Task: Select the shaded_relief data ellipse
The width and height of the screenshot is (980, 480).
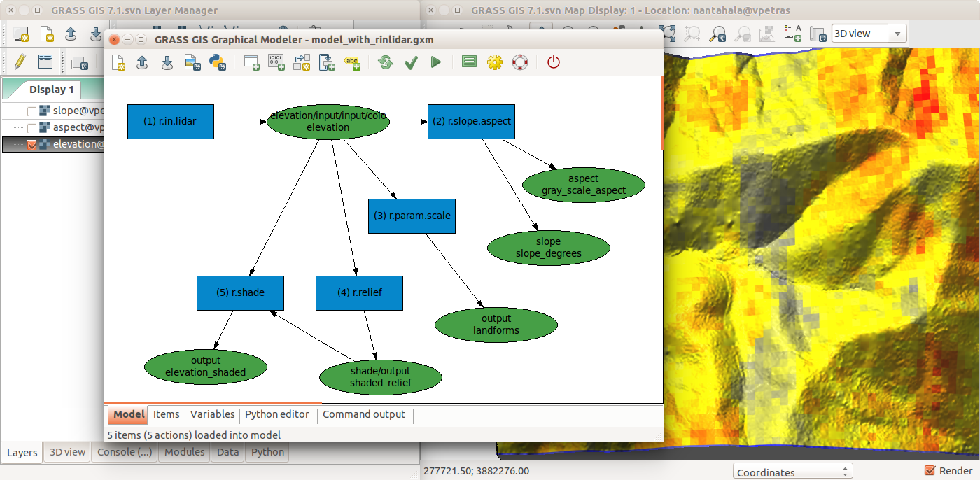Action: point(381,377)
